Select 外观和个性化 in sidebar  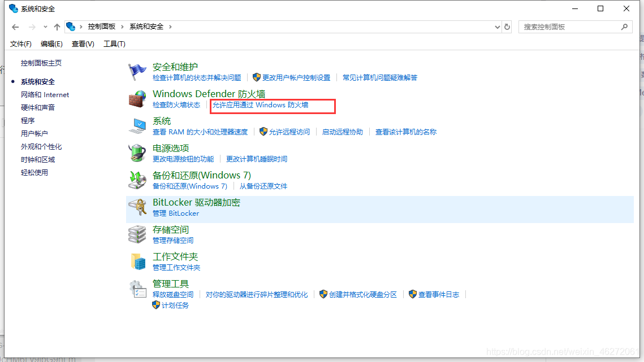(x=41, y=146)
